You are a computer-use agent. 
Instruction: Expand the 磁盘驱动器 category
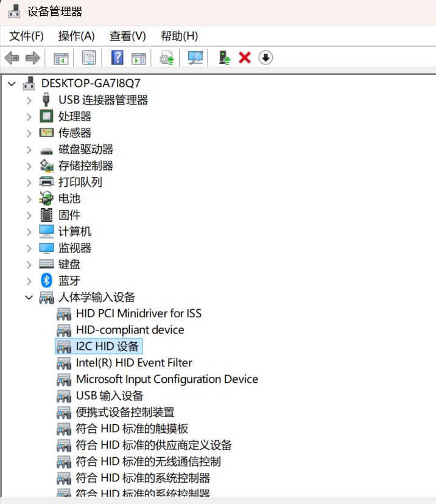(x=29, y=150)
